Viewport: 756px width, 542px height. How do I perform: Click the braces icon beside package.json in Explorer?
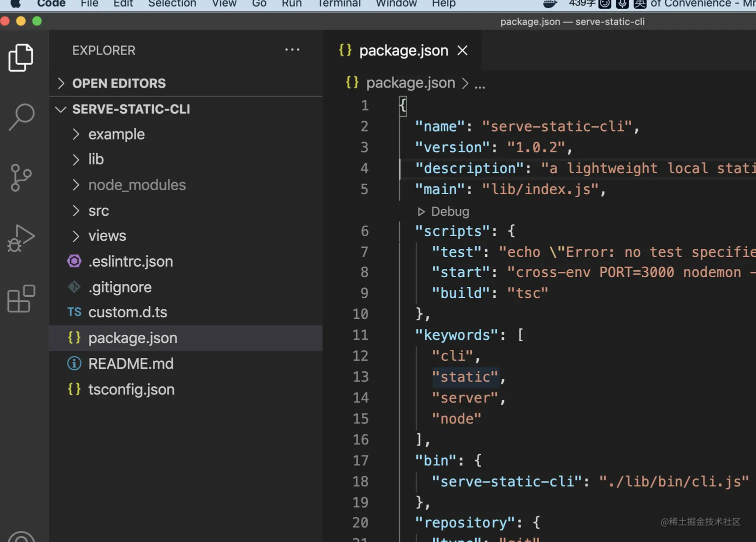point(74,338)
